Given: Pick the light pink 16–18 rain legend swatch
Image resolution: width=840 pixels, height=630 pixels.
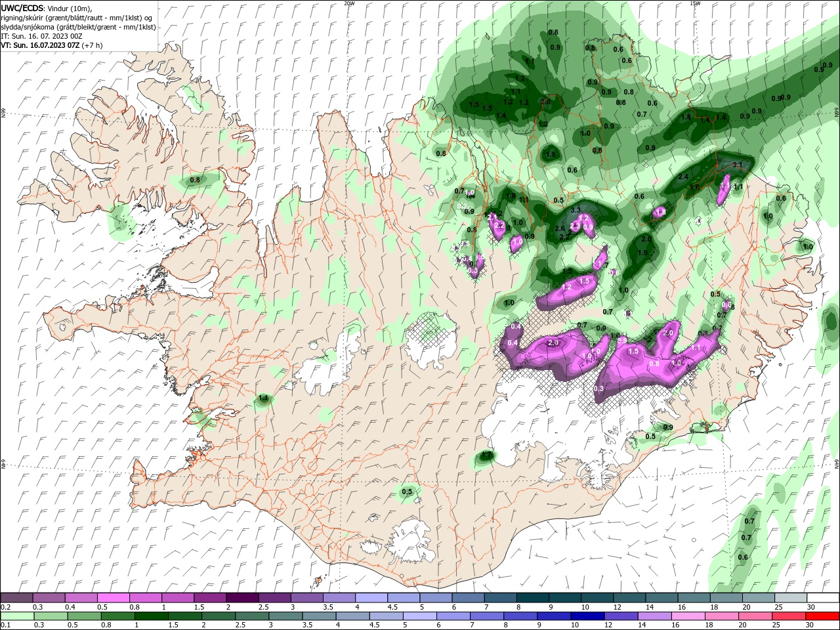Looking at the screenshot, I should click(x=688, y=616).
